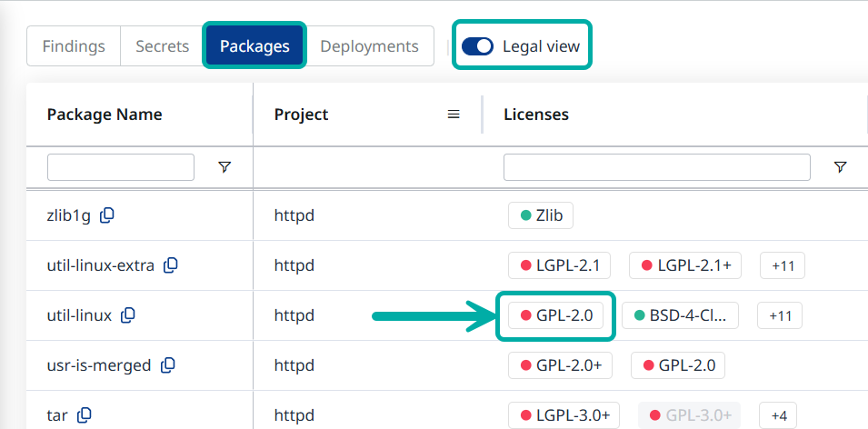Copy the usr-is-merged package name
Viewport: 868px width, 429px height.
167,365
